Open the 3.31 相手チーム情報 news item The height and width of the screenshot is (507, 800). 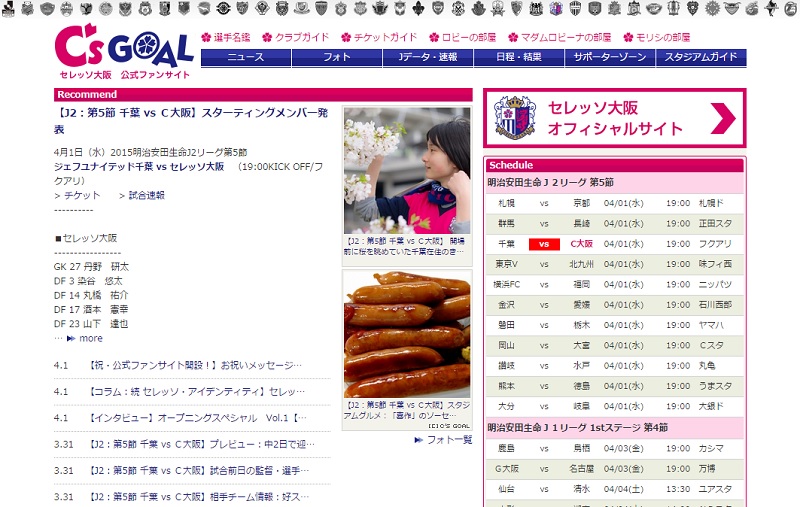coord(199,497)
